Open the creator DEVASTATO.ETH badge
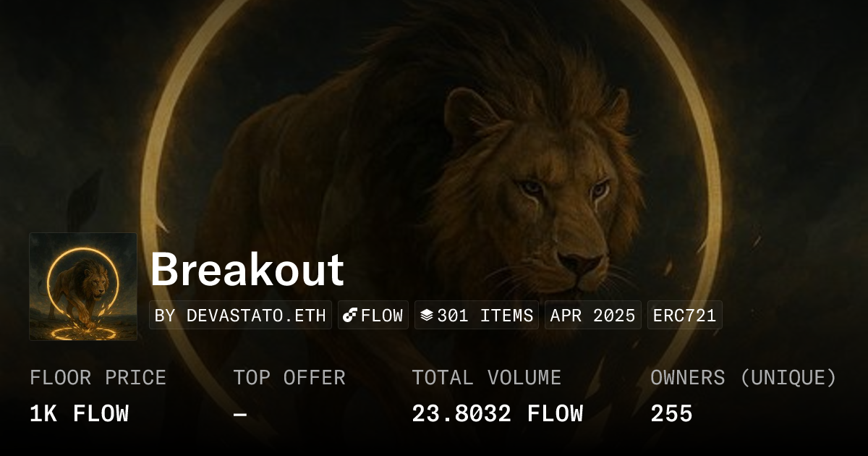Image resolution: width=868 pixels, height=456 pixels. (240, 316)
